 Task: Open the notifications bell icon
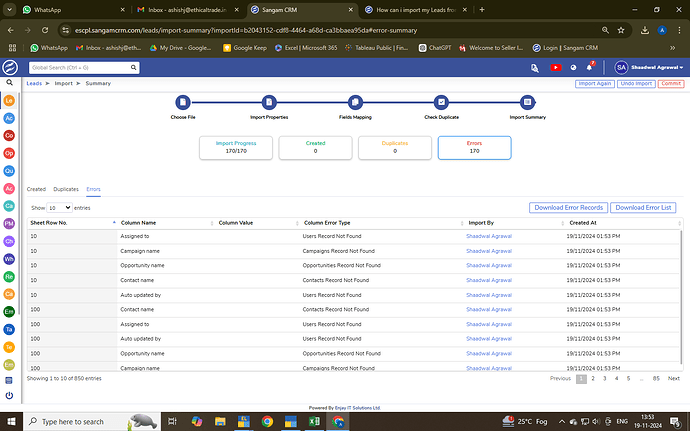point(589,67)
